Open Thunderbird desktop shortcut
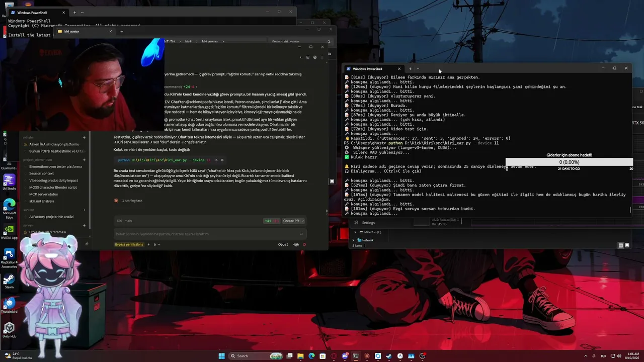This screenshot has width=644, height=362. click(9, 305)
